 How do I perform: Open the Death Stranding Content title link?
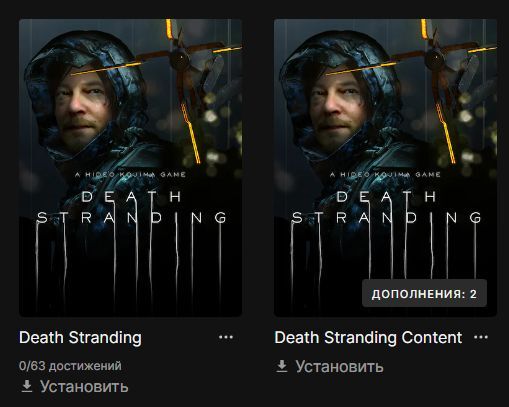tap(368, 338)
